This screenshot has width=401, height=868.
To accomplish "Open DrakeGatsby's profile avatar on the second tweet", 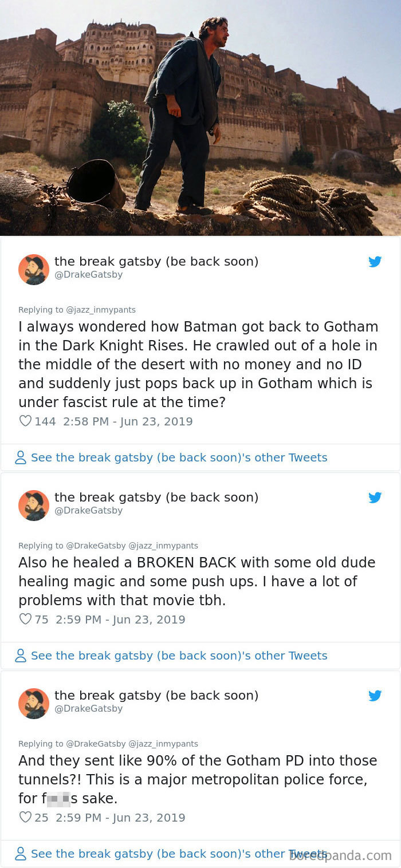I will point(34,505).
